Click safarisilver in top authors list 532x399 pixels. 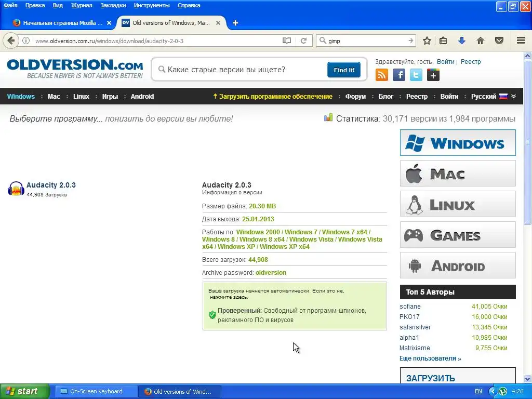(x=415, y=327)
